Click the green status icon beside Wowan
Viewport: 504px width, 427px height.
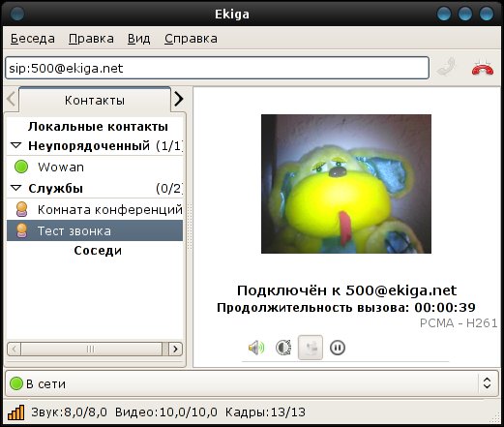[21, 167]
